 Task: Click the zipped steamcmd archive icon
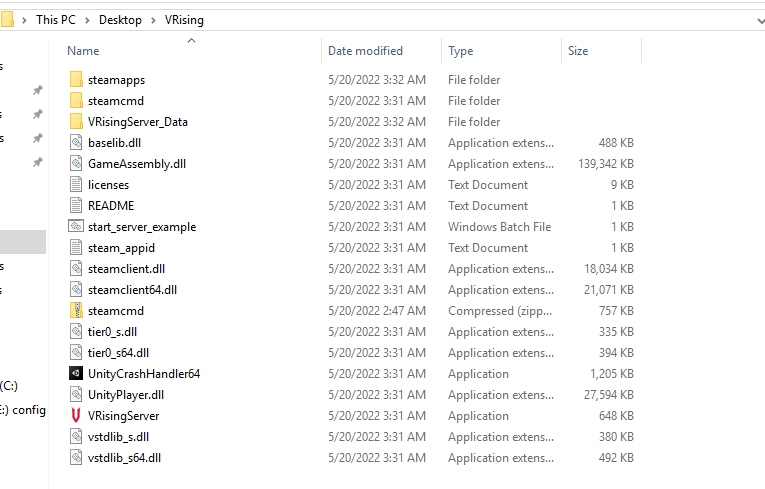[76, 310]
